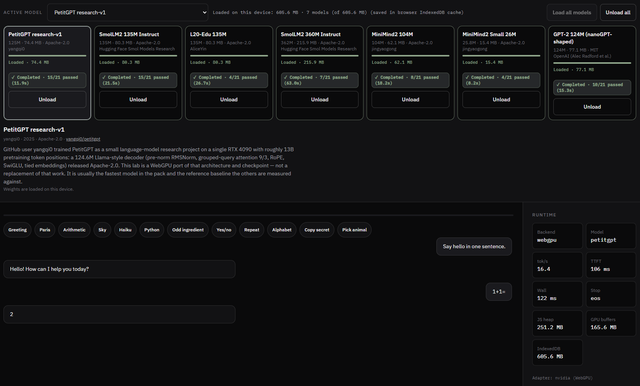
Task: Click the Stop eos runtime tile
Action: click(611, 294)
